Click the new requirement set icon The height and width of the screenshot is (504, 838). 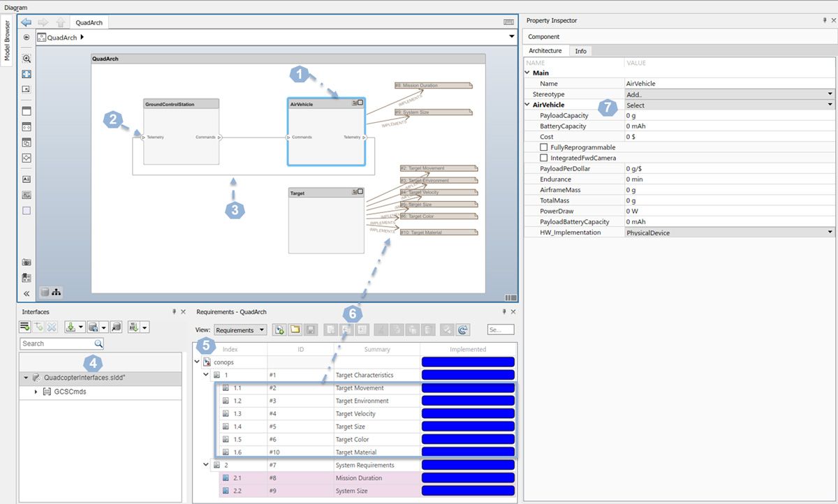[279, 329]
